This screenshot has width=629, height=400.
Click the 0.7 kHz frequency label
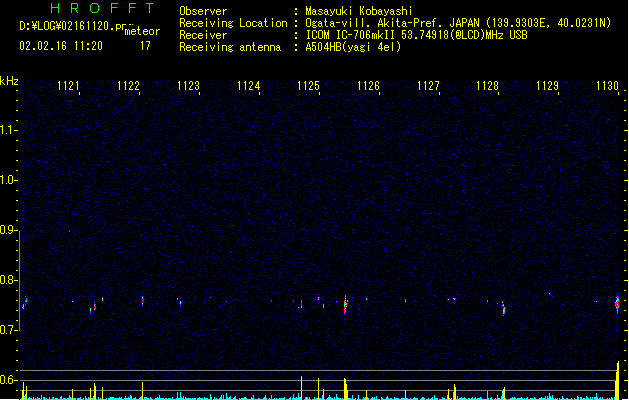point(8,330)
